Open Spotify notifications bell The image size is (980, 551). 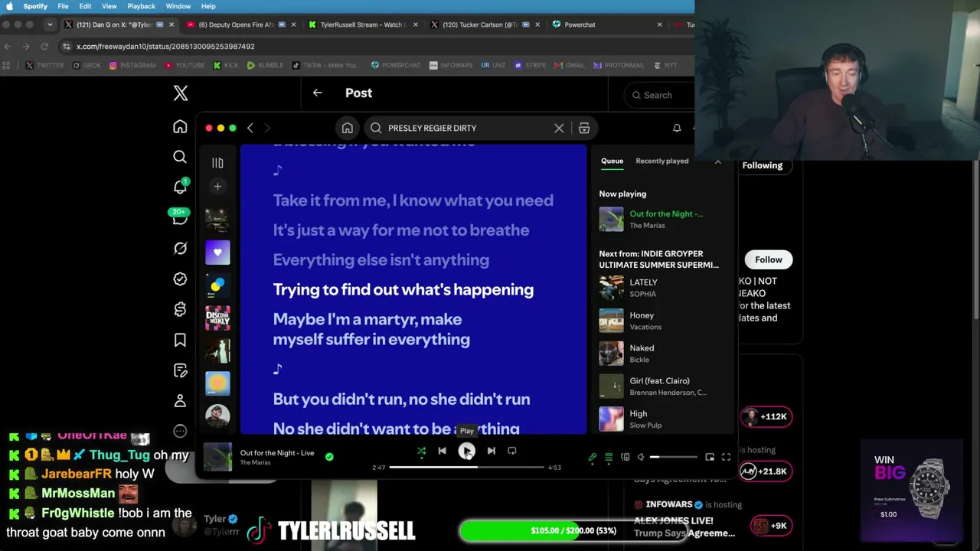click(x=677, y=128)
